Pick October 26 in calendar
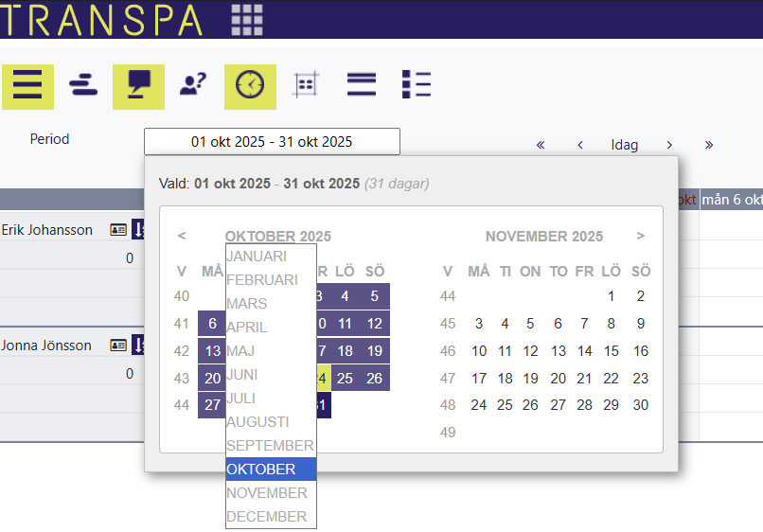 pyautogui.click(x=374, y=379)
